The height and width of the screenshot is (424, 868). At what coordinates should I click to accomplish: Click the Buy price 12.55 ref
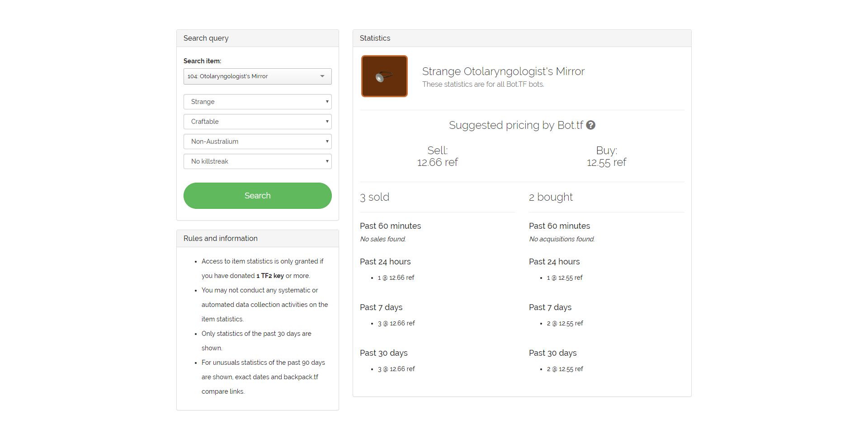click(x=606, y=162)
